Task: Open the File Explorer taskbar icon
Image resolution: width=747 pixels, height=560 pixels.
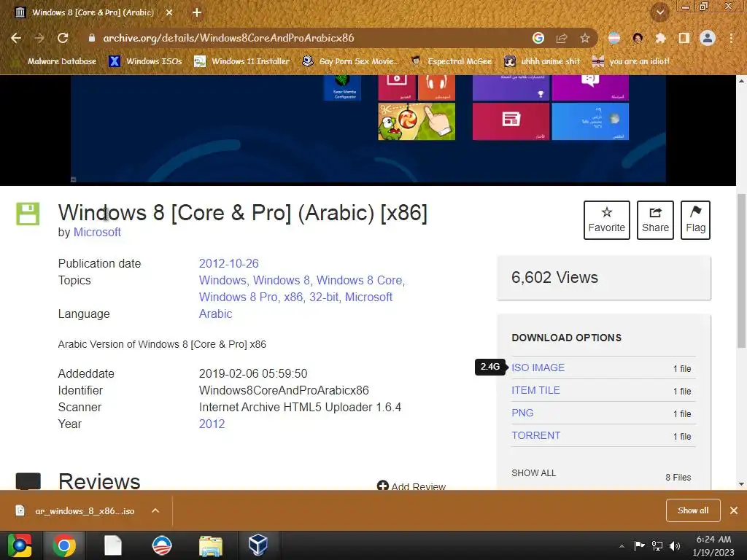Action: (x=211, y=545)
